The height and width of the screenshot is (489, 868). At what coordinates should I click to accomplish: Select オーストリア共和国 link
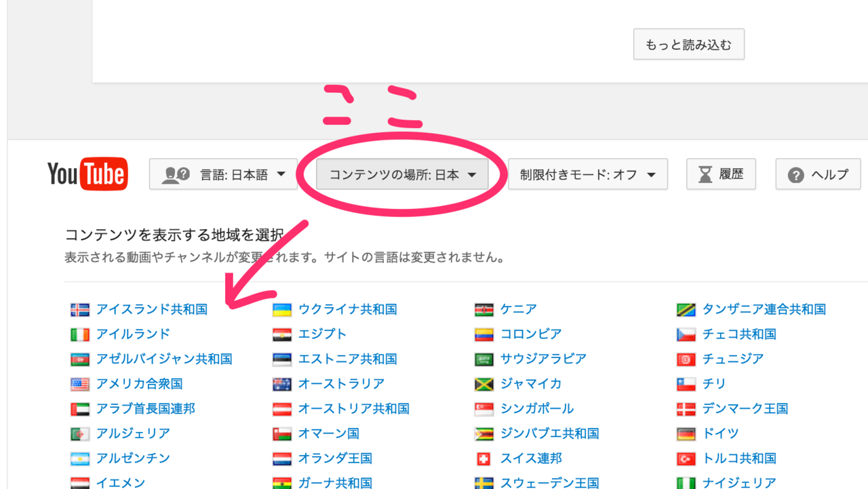(354, 408)
